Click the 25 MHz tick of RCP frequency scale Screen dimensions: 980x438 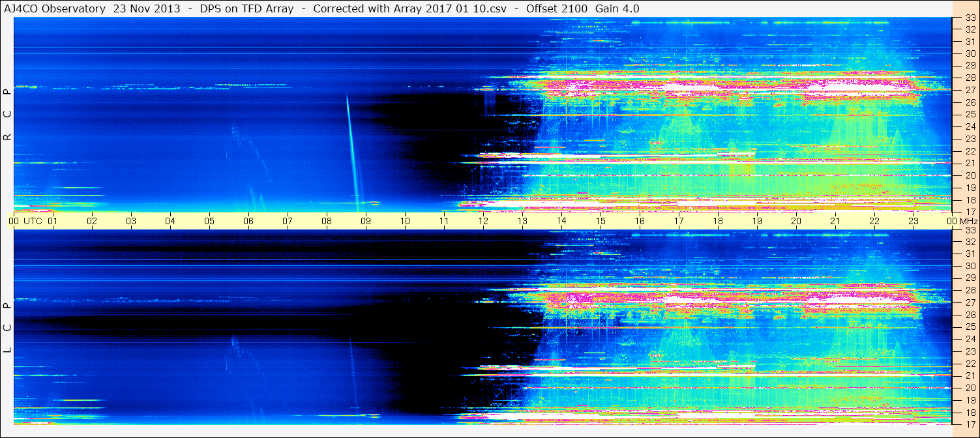tap(970, 114)
